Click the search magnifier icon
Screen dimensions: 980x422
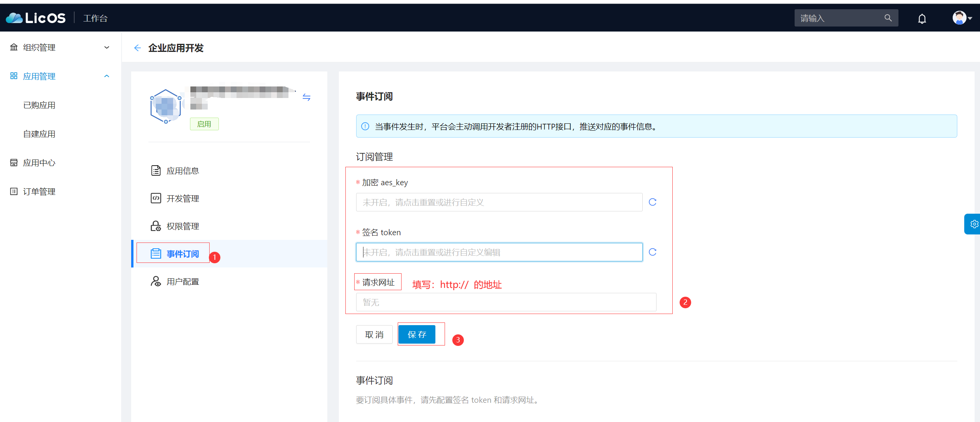pyautogui.click(x=888, y=18)
